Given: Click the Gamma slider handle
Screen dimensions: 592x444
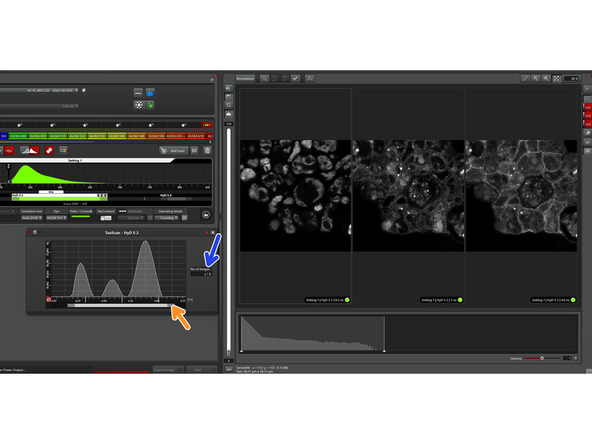Looking at the screenshot, I should pos(542,358).
